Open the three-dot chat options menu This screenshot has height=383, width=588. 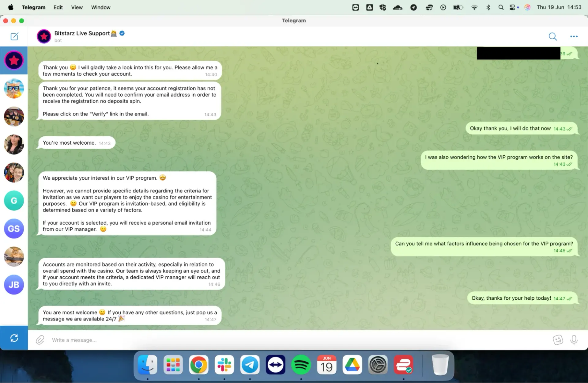pyautogui.click(x=574, y=36)
